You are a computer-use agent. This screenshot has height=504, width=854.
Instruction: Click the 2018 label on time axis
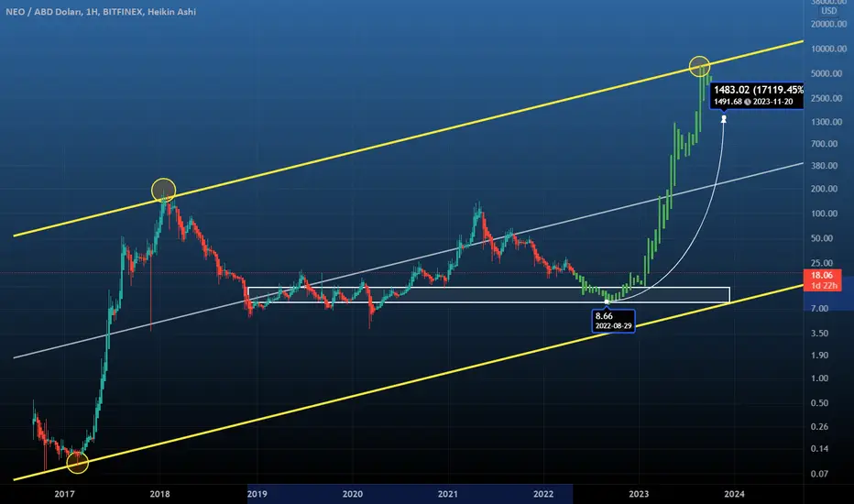pyautogui.click(x=159, y=494)
